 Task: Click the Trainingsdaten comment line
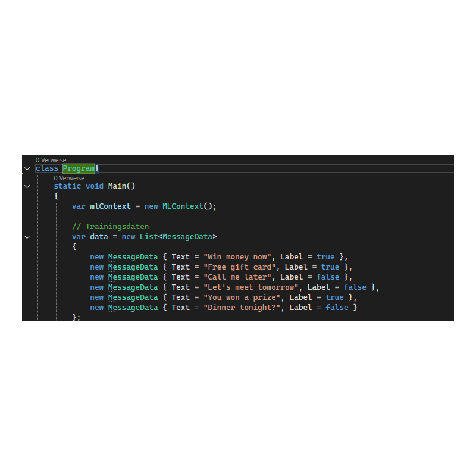pos(110,227)
